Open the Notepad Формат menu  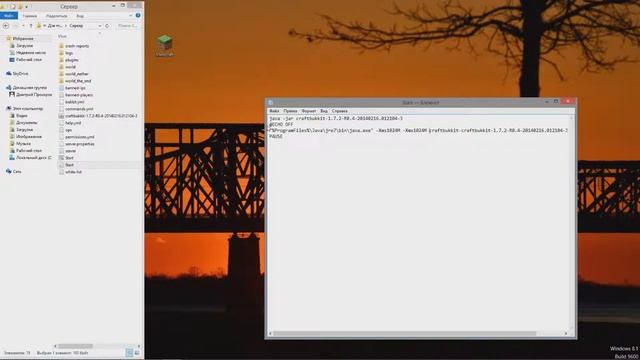point(309,111)
